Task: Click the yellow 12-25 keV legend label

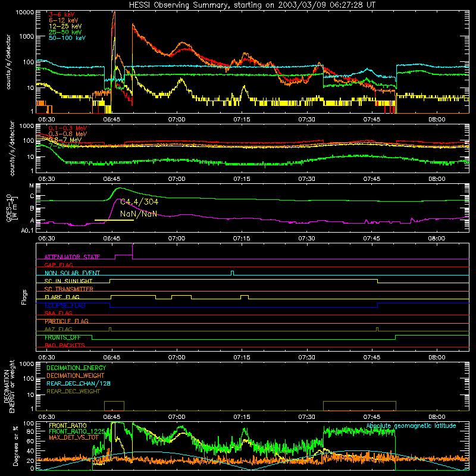Action: [65, 26]
